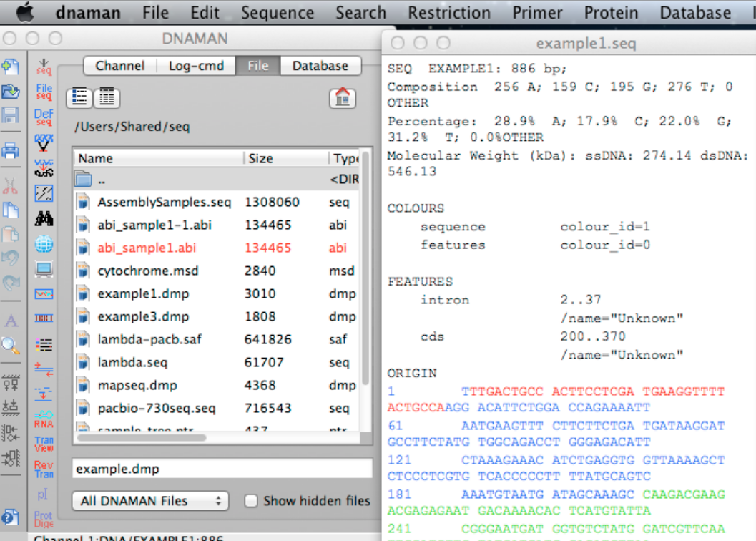Click the font letter A icon
This screenshot has height=541, width=756.
11,321
